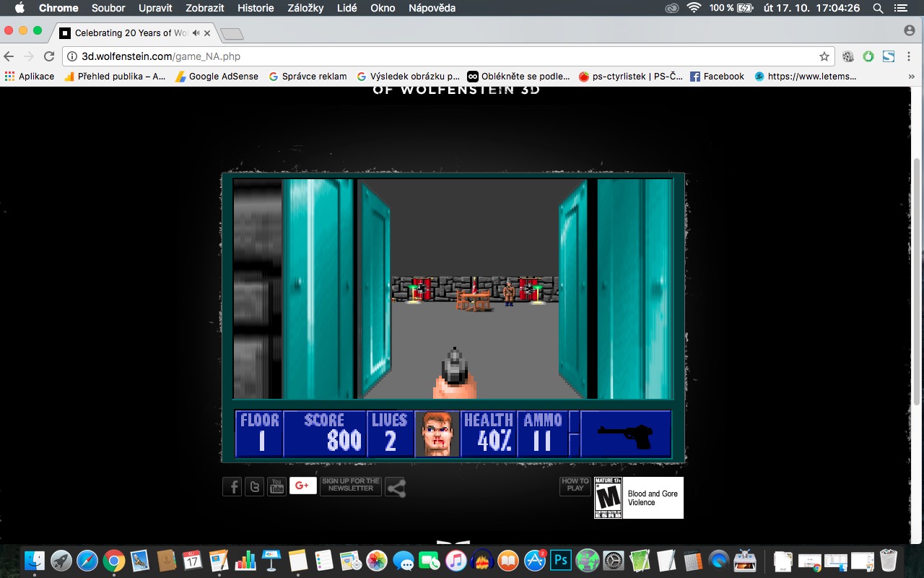924x578 pixels.
Task: Open the Twitter share icon below the game
Action: [x=254, y=486]
